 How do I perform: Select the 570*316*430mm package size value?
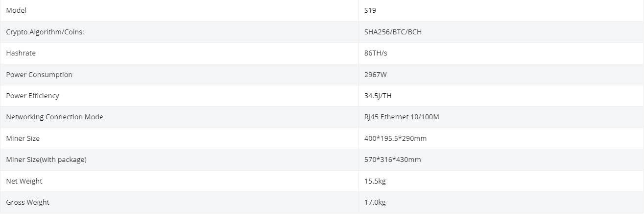pos(392,160)
